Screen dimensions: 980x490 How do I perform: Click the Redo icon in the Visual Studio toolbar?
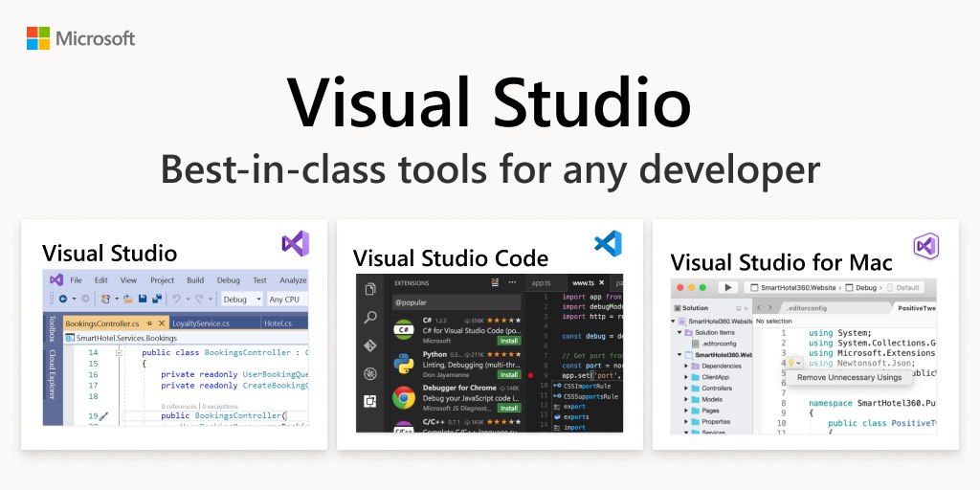tap(199, 299)
